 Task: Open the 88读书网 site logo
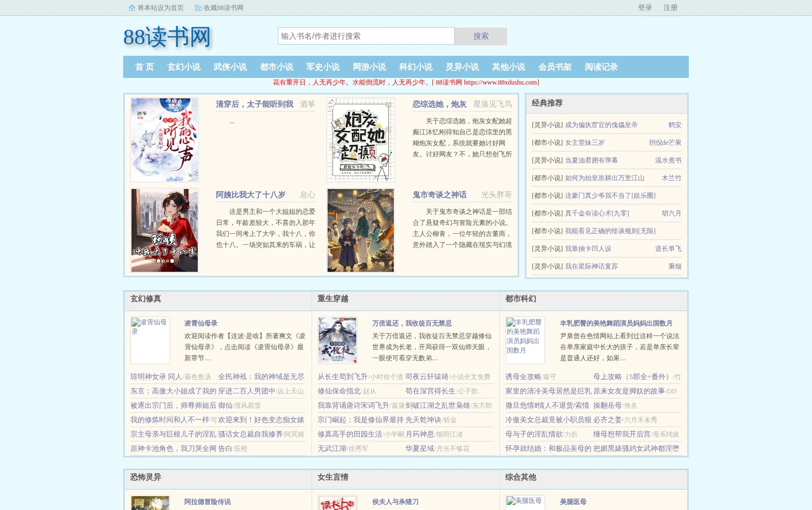(167, 37)
